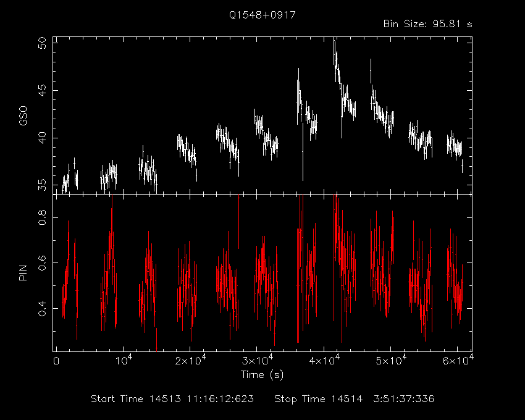
Task: Select Stop Time 14514 3:51:37:336 text
Action: [354, 399]
